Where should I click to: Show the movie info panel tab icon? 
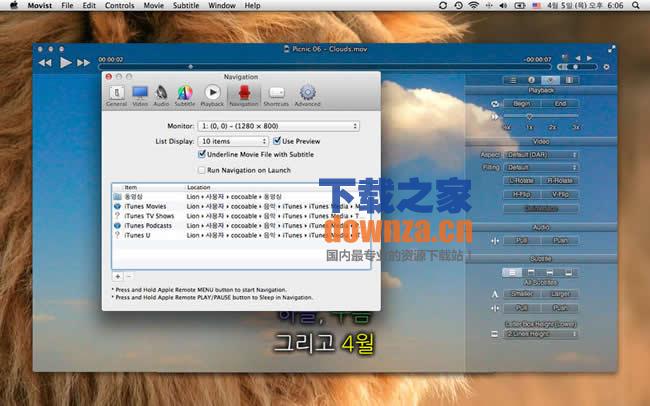point(531,80)
